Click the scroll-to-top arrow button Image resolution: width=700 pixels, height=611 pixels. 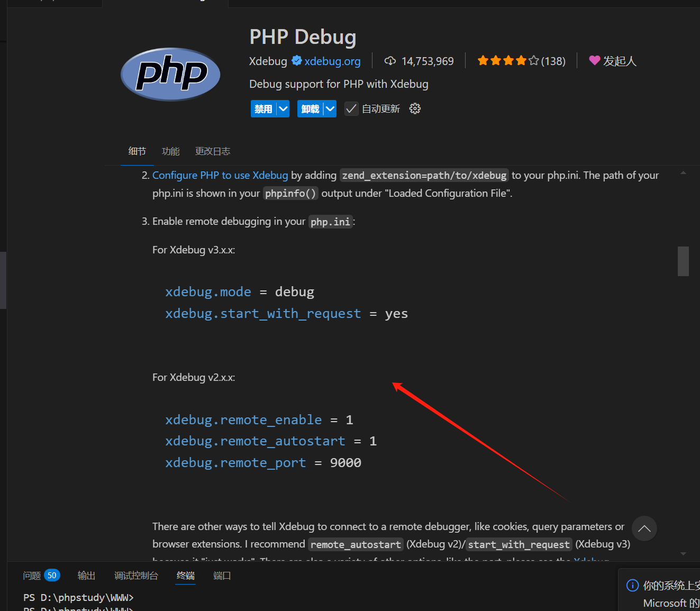(644, 528)
